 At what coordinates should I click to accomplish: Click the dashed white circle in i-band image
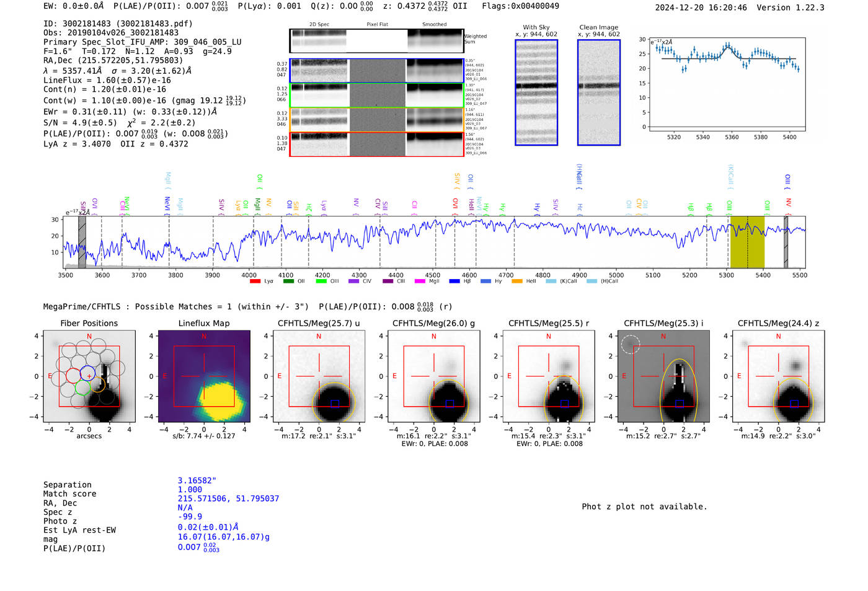(x=630, y=344)
